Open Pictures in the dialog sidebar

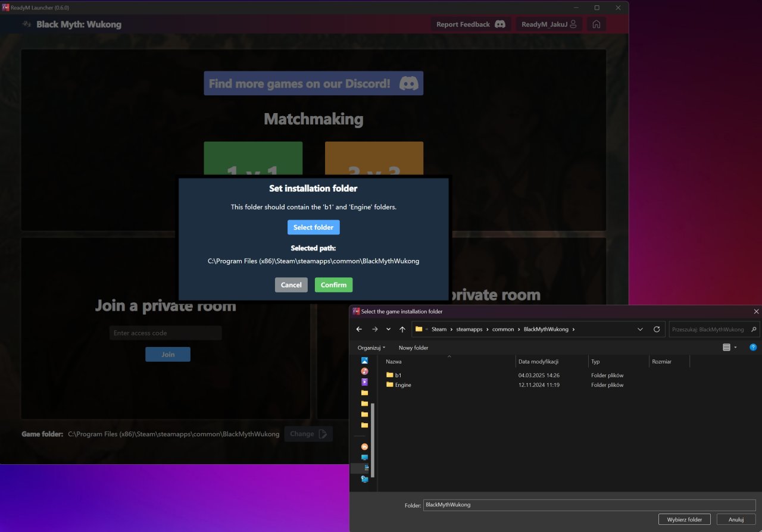pos(364,361)
